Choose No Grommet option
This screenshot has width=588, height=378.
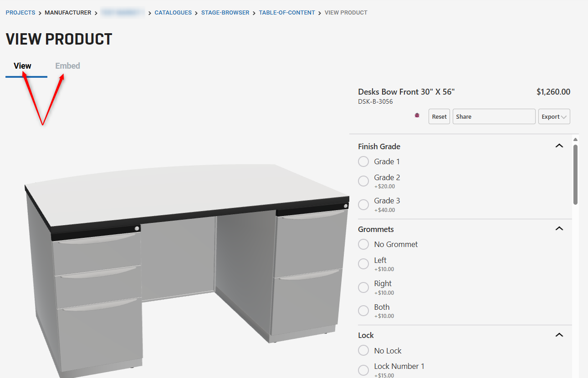(x=363, y=244)
